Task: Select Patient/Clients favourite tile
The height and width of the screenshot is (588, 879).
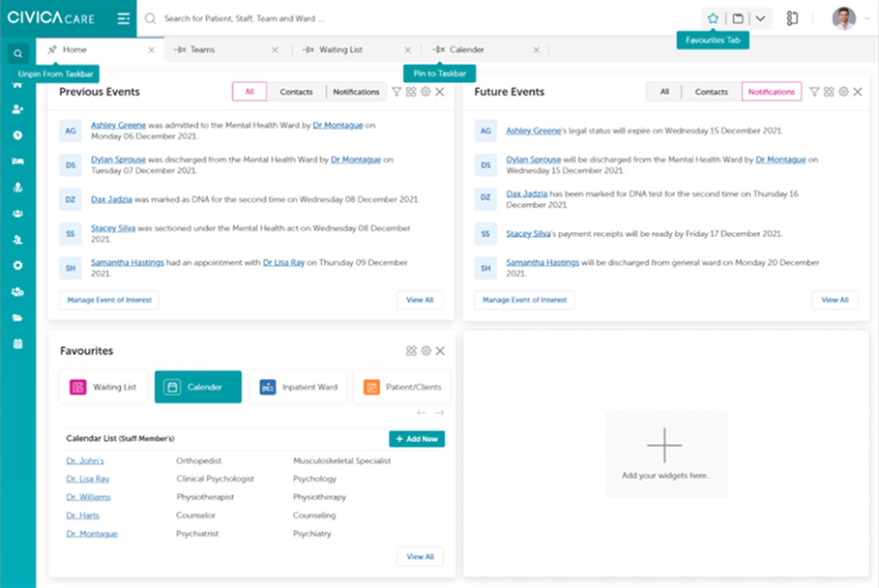Action: tap(402, 387)
